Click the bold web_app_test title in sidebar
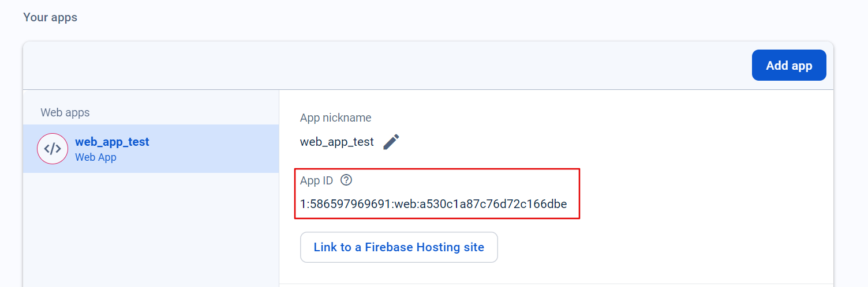Image resolution: width=868 pixels, height=287 pixels. pos(112,142)
